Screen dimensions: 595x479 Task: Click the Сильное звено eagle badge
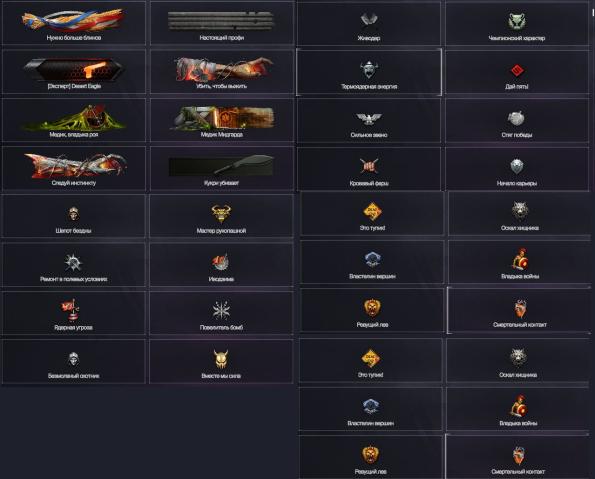click(x=369, y=120)
